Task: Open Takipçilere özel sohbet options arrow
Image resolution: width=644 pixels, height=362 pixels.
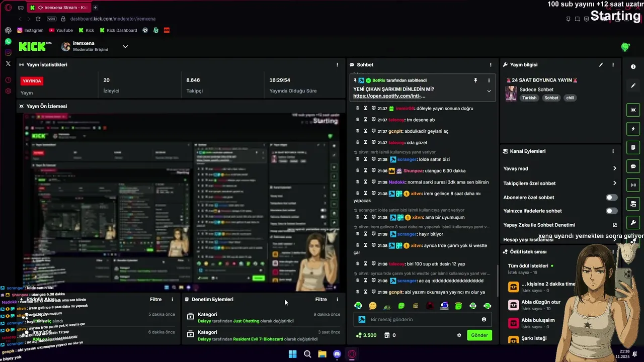Action: tap(614, 184)
